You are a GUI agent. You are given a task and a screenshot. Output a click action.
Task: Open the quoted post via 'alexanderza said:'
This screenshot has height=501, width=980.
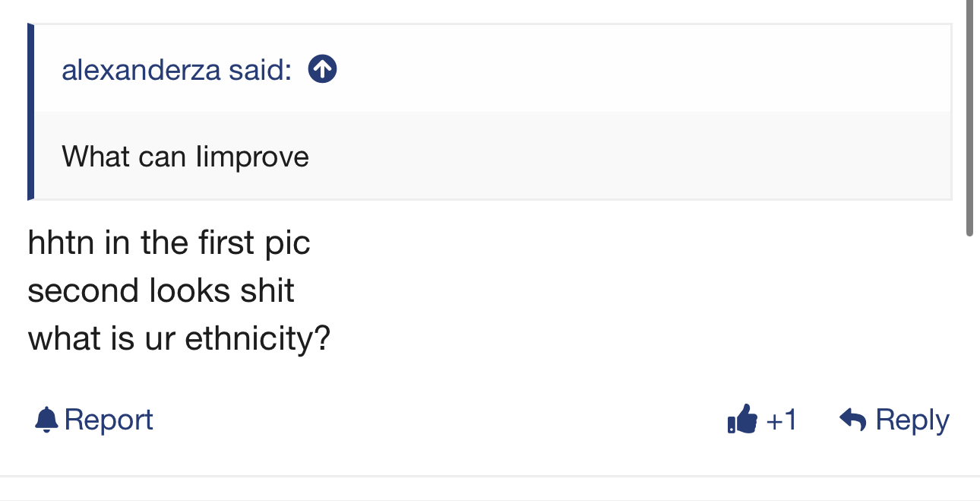(176, 70)
